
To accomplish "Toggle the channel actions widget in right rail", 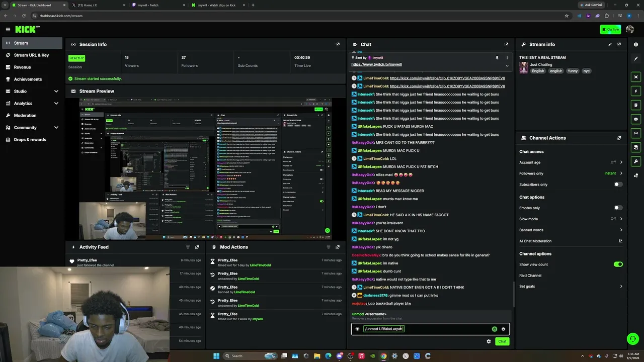I will point(636,147).
